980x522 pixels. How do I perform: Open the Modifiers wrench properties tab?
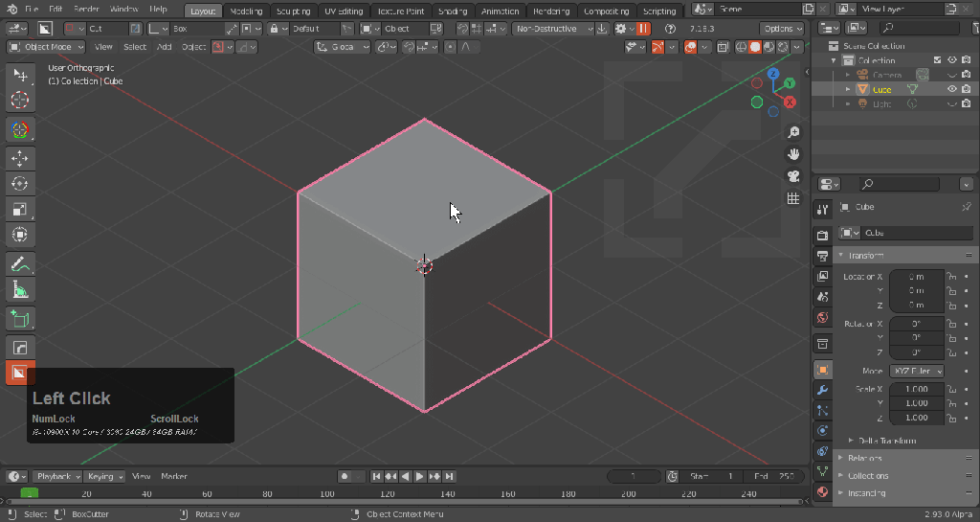pyautogui.click(x=822, y=390)
